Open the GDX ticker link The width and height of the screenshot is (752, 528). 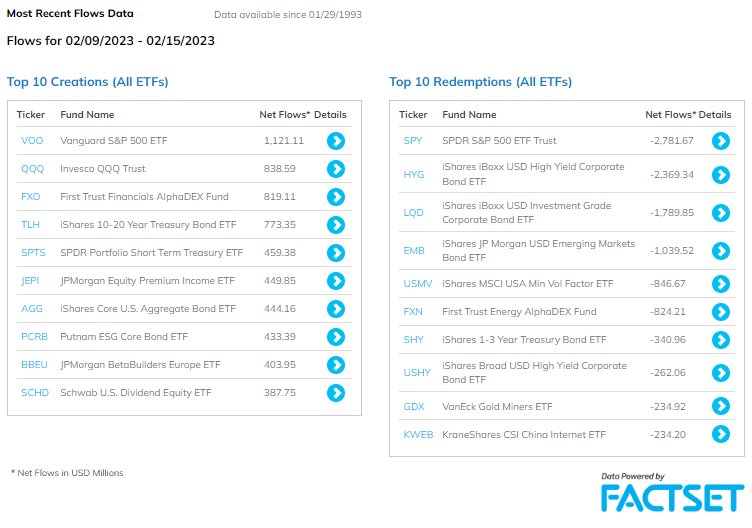point(414,407)
